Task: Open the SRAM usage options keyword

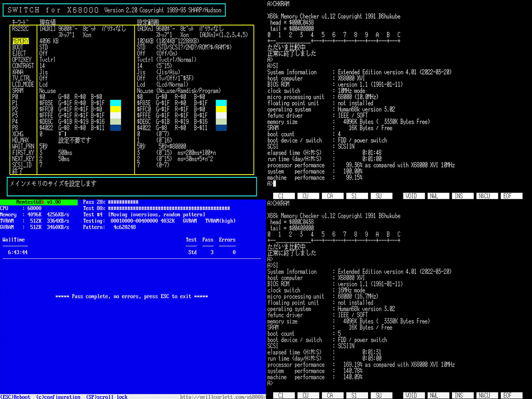Action: click(x=18, y=90)
